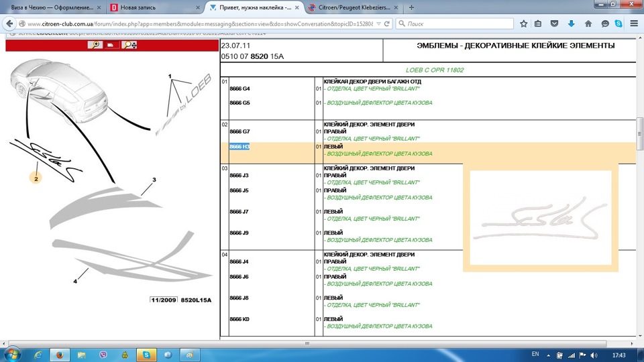The height and width of the screenshot is (362, 644).
Task: Click callout number 4 on diagram
Action: pos(75,281)
